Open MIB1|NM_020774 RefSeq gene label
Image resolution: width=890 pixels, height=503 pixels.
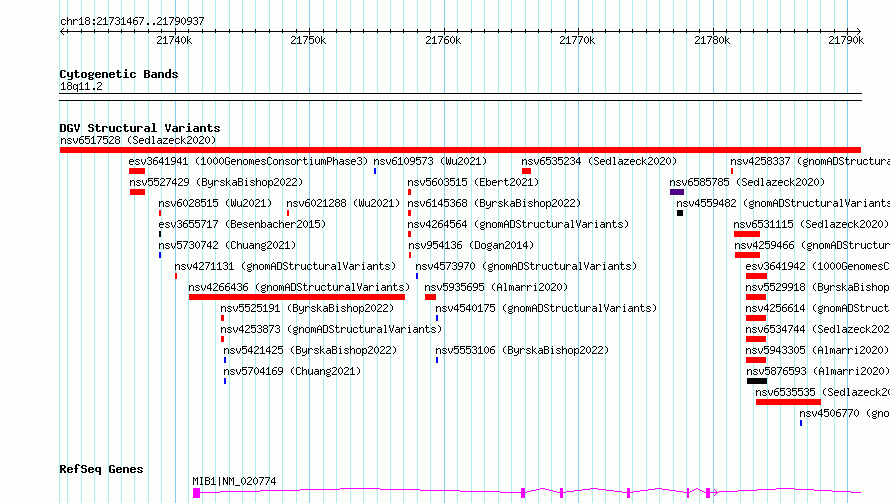pos(234,481)
